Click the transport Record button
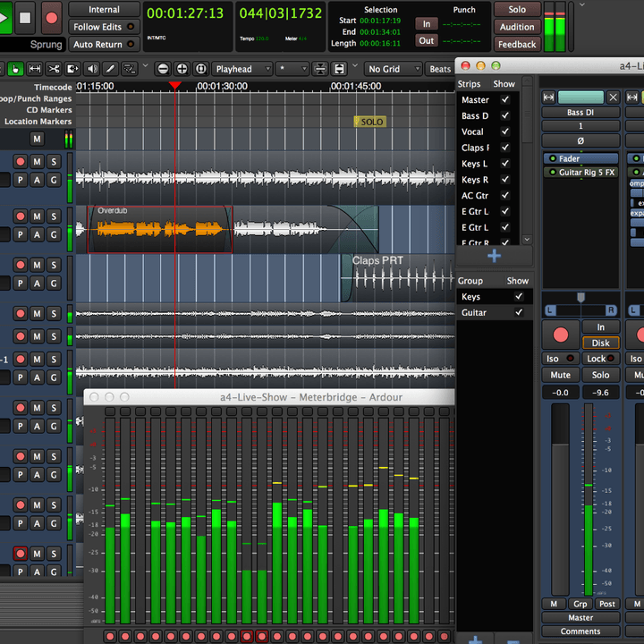Screen dimensions: 644x644 coord(51,18)
